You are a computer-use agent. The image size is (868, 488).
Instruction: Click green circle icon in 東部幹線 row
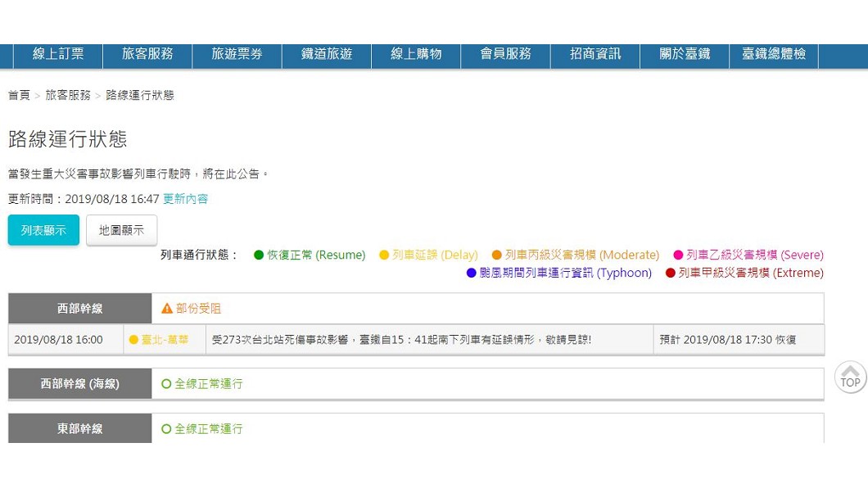click(166, 428)
